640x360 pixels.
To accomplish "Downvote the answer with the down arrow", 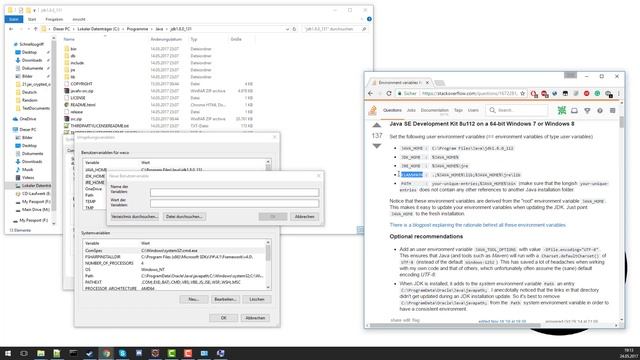I will click(x=377, y=146).
